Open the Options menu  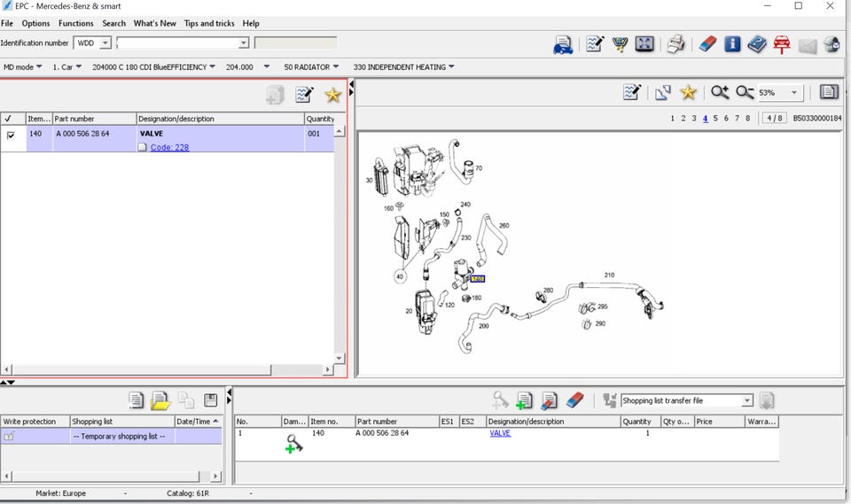[35, 23]
